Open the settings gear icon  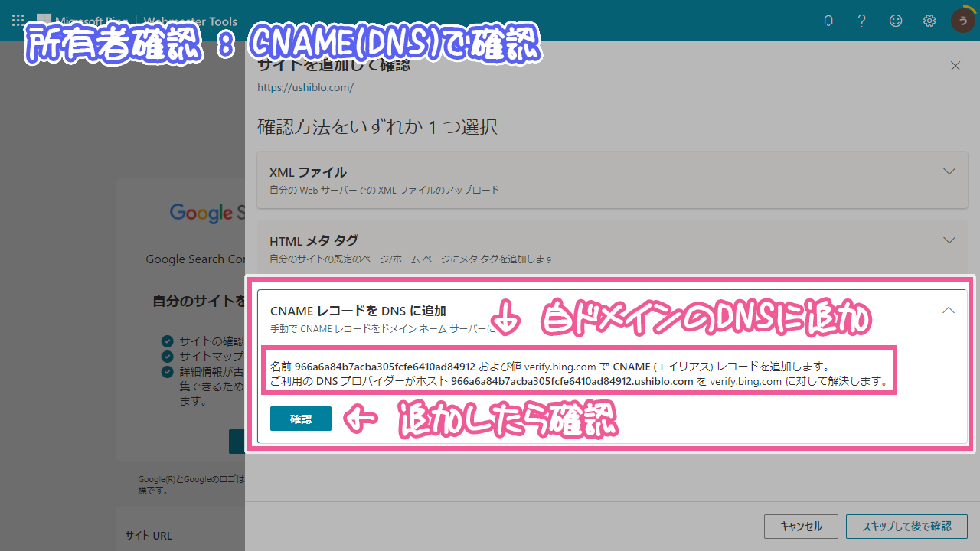point(929,21)
